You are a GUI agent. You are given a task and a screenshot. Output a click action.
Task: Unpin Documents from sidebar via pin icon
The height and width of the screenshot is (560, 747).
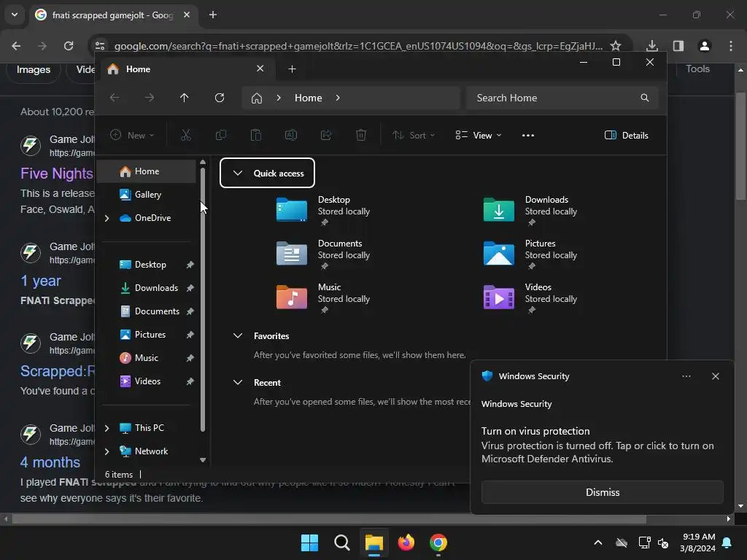(190, 311)
